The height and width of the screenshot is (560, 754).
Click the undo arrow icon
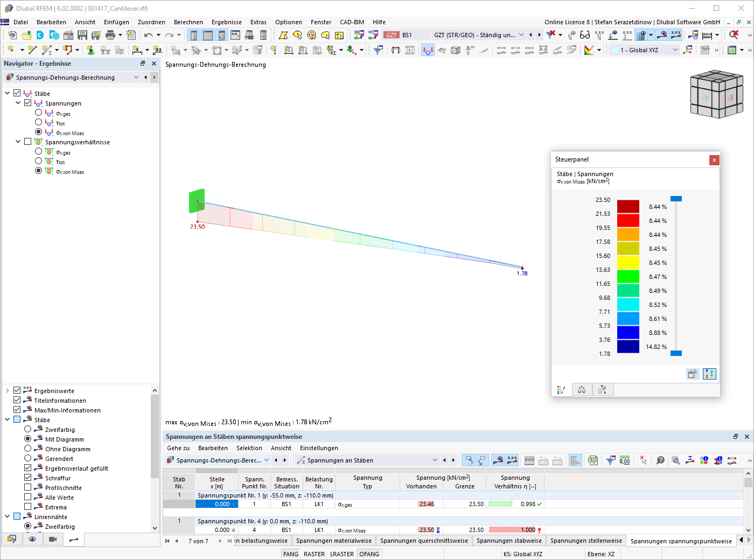point(148,35)
